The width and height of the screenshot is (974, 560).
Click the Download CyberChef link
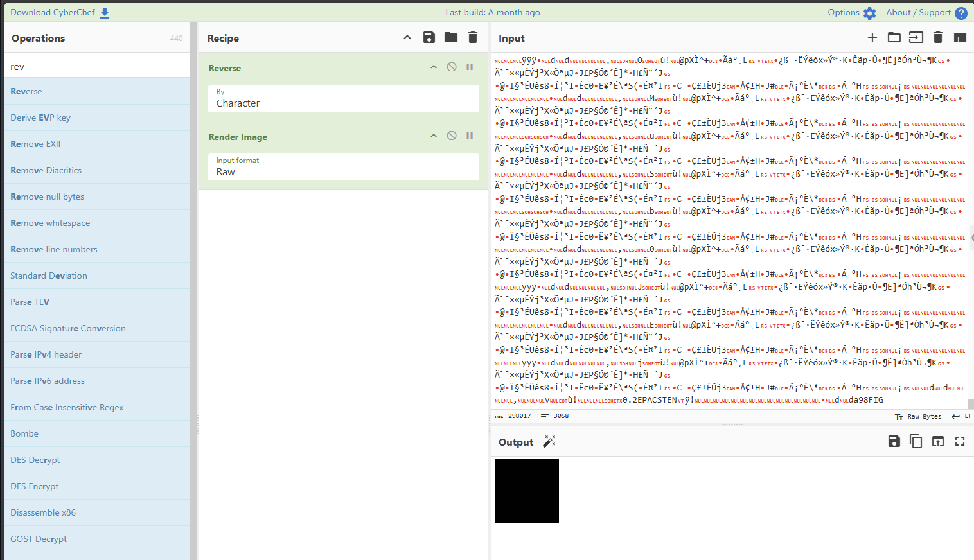coord(60,13)
